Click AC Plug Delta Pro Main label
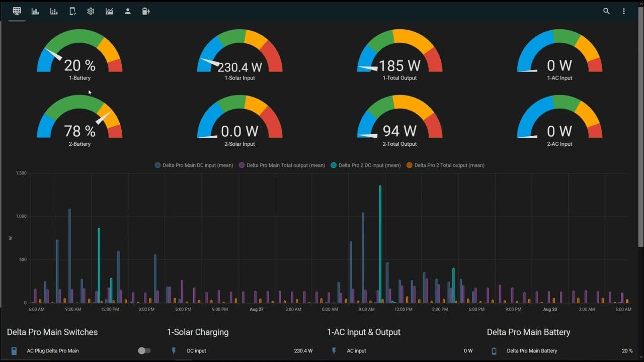 pos(53,351)
